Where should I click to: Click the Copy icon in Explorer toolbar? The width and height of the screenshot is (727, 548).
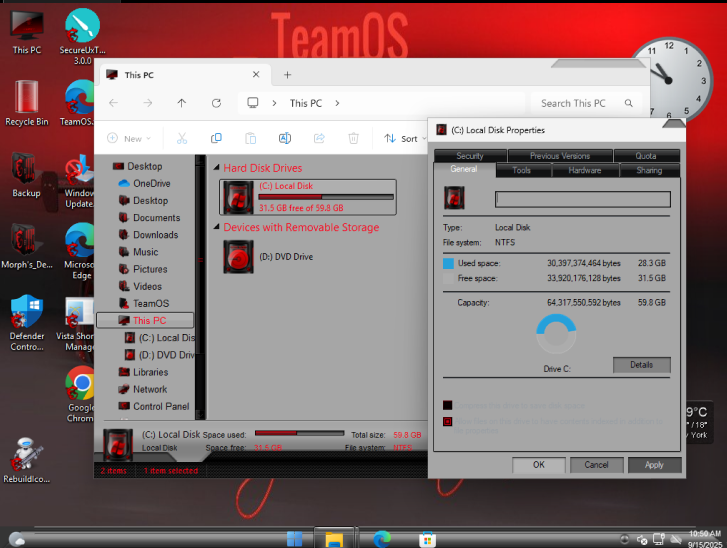click(x=216, y=138)
